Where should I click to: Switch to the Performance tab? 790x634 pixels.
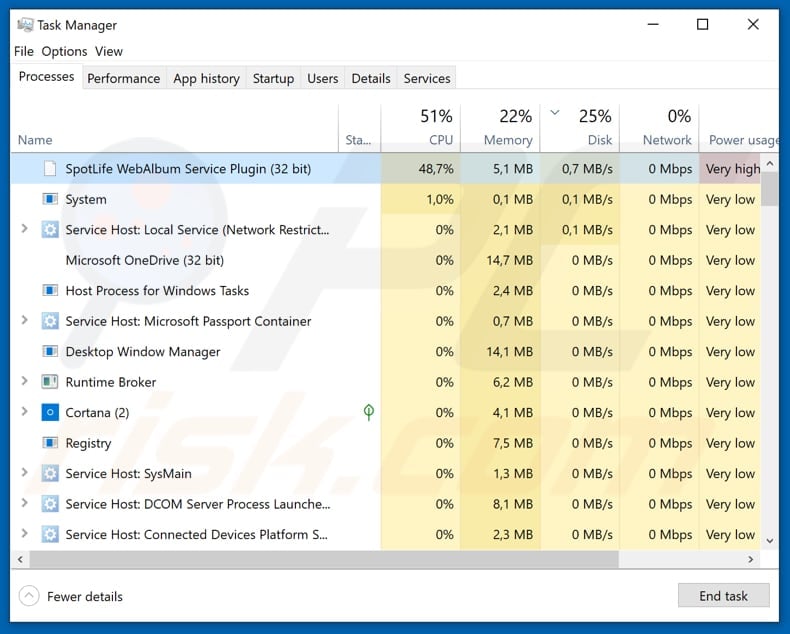123,78
